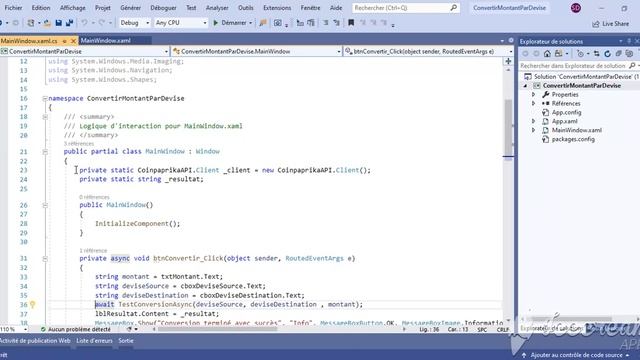This screenshot has width=640, height=360.
Task: Toggle pin on the MainWindow.xaml.cs tab
Action: click(64, 41)
